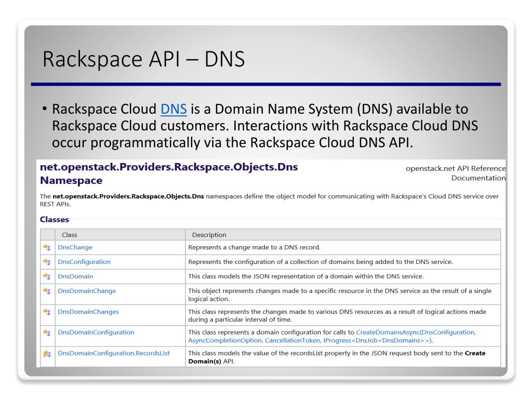
Task: Click the description 'This class models the JSON representation'
Action: click(305, 276)
